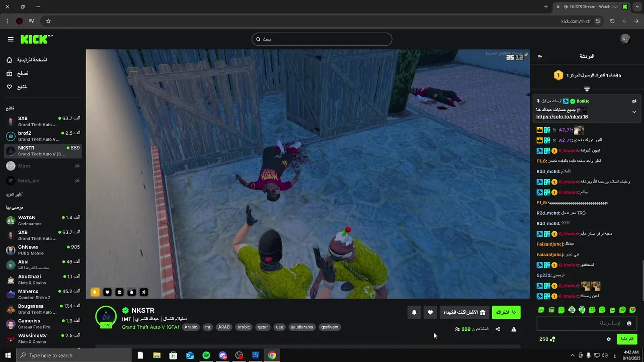Click the uae tag
Viewport: 644px width, 362px height.
[x=280, y=327]
